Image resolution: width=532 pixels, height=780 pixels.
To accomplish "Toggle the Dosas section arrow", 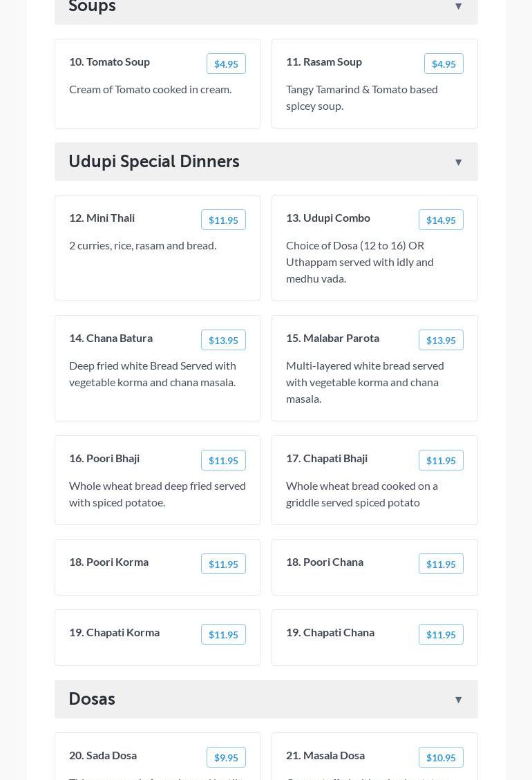I will 458,700.
